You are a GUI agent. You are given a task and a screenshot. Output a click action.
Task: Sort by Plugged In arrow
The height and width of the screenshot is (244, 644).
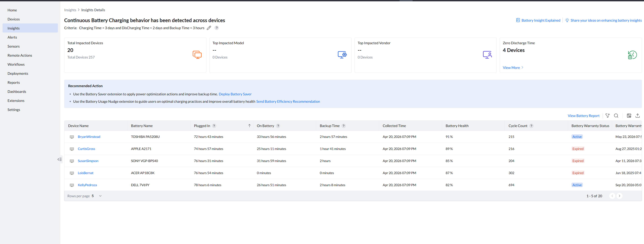coord(249,126)
